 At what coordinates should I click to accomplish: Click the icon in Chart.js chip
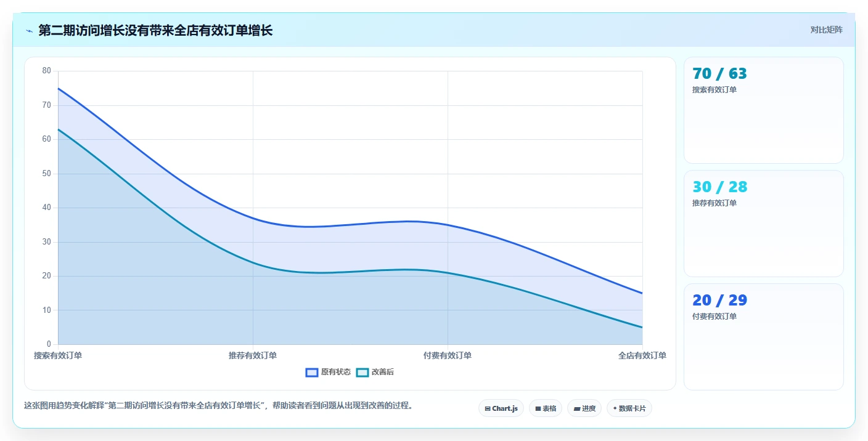(x=488, y=408)
